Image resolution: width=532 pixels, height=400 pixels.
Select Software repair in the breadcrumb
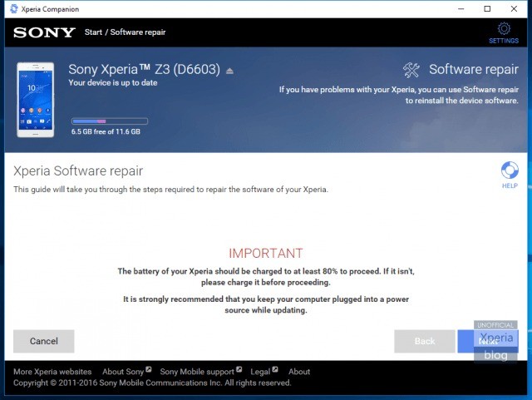coord(137,32)
